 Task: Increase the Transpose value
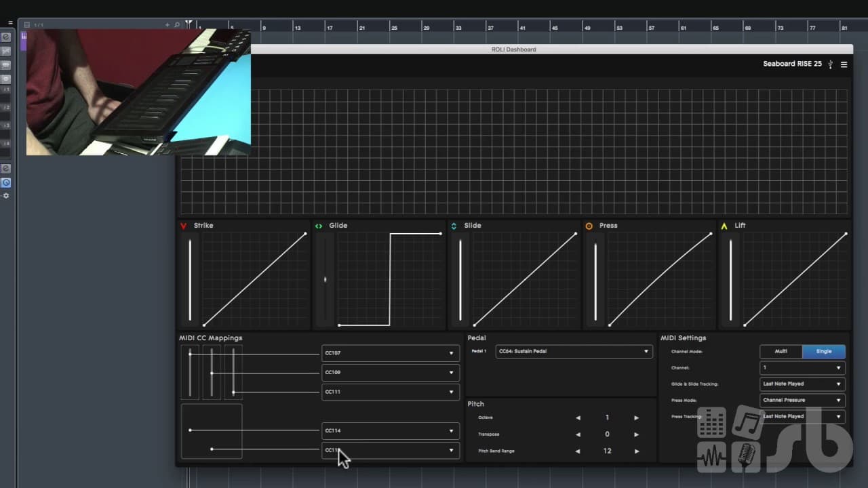(x=636, y=434)
